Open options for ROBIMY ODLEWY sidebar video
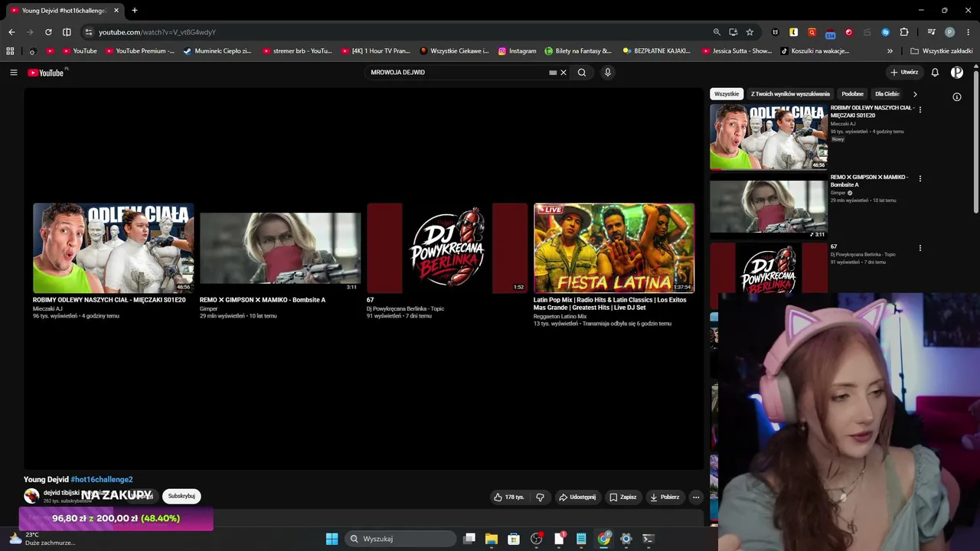This screenshot has width=980, height=551. coord(920,109)
